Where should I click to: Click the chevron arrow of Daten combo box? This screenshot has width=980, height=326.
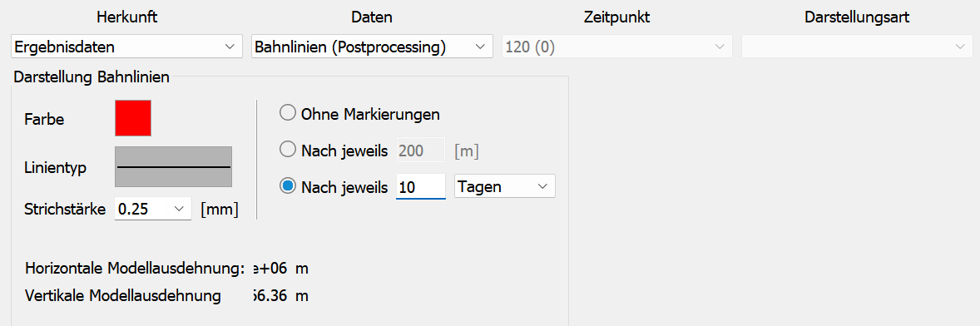[480, 47]
